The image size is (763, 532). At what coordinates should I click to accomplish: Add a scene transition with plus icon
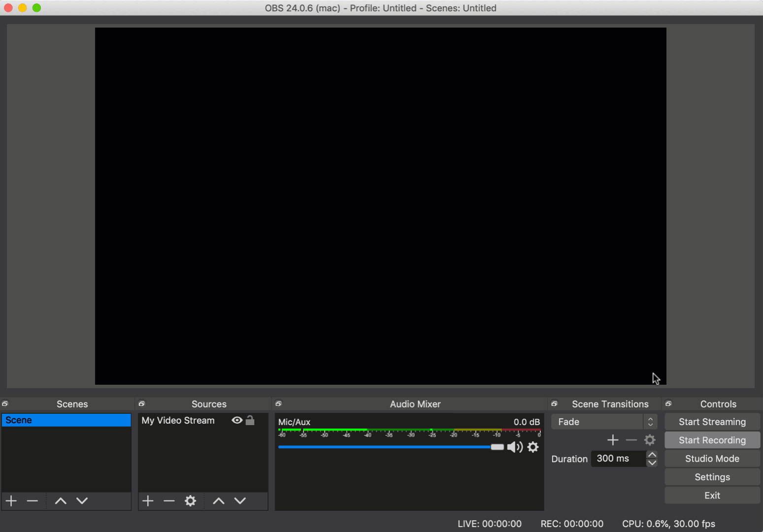[x=613, y=440]
